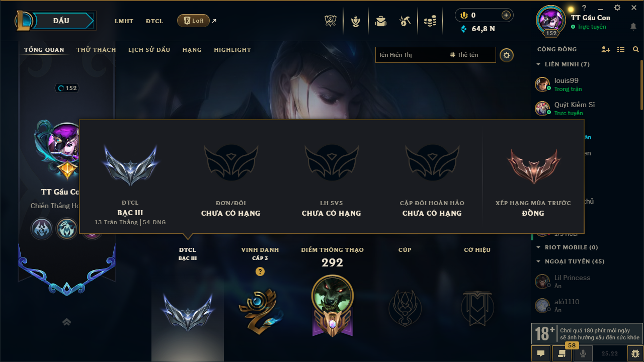
Task: Click the add friend icon
Action: 606,49
